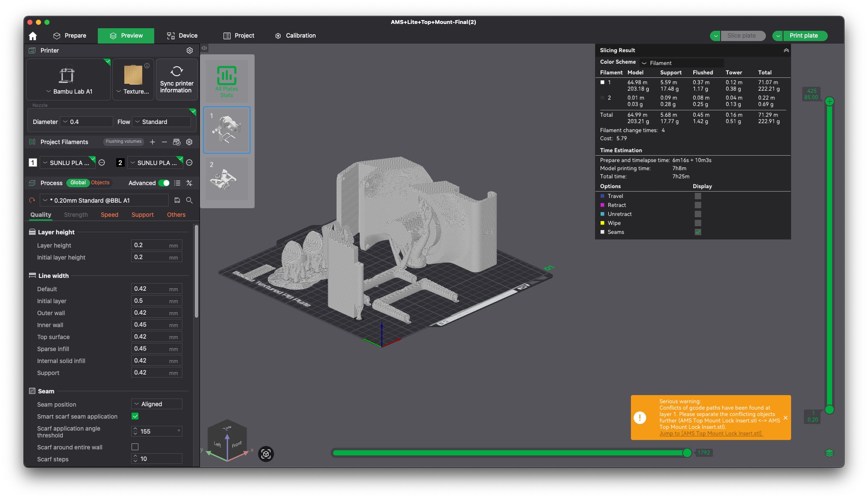Go to the Home screen icon

pyautogui.click(x=33, y=36)
